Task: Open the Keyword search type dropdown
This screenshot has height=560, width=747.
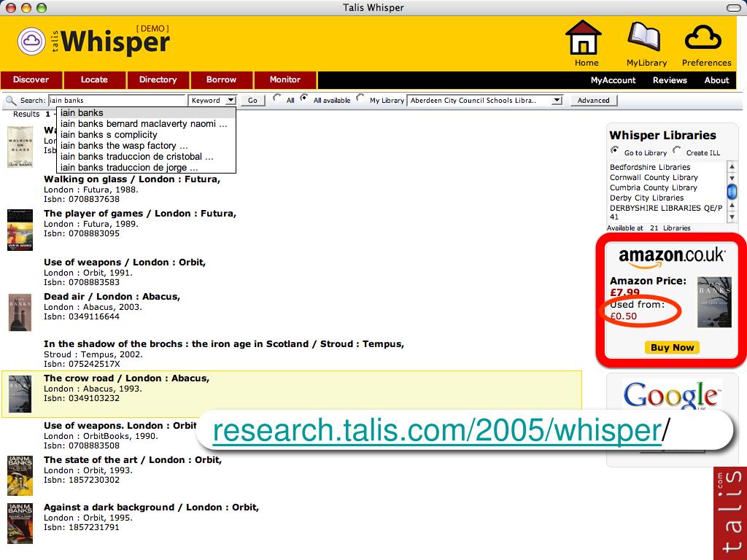Action: pos(212,101)
